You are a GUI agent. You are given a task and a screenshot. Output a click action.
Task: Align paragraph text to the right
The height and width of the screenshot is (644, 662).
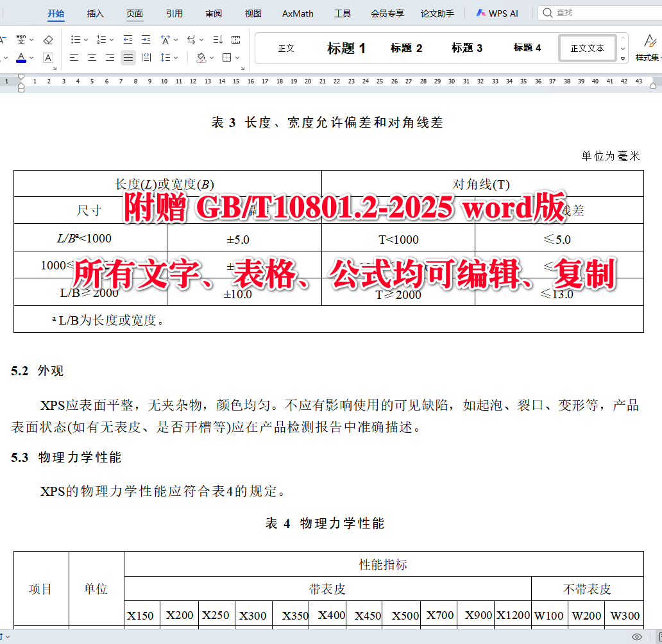point(110,58)
